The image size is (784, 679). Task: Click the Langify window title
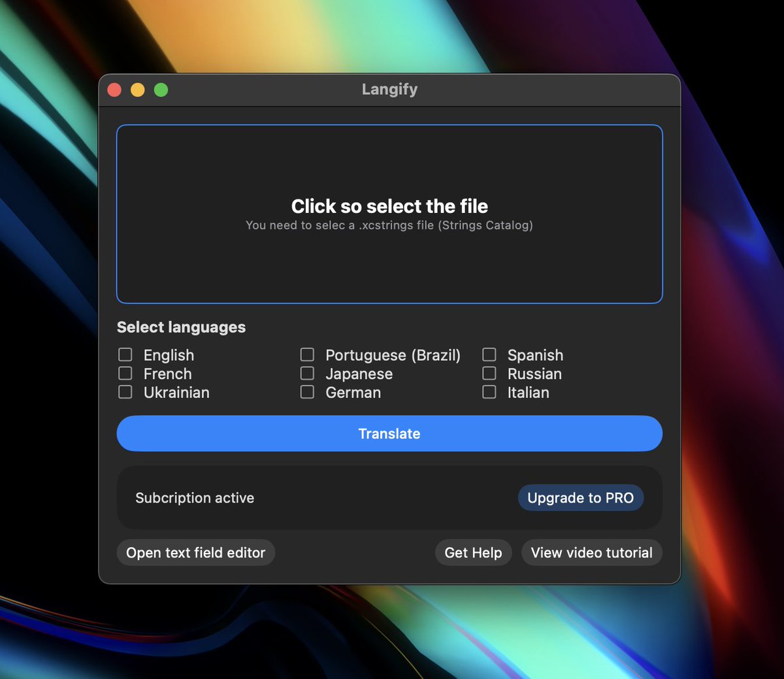389,90
